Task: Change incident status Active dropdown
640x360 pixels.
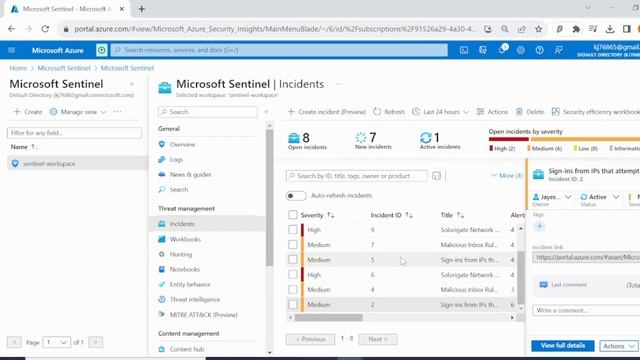Action: 600,197
